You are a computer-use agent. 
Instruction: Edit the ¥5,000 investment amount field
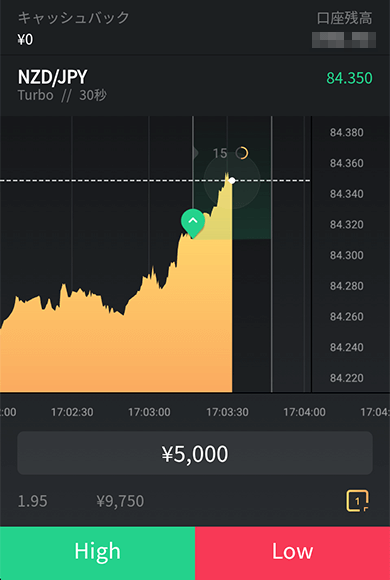click(195, 453)
